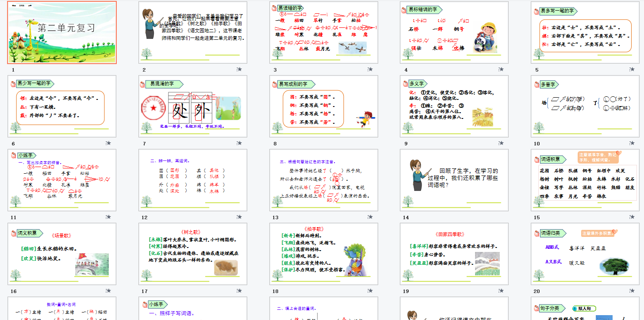Select slide 6 易少写一笔的字
This screenshot has width=644, height=320.
62,106
